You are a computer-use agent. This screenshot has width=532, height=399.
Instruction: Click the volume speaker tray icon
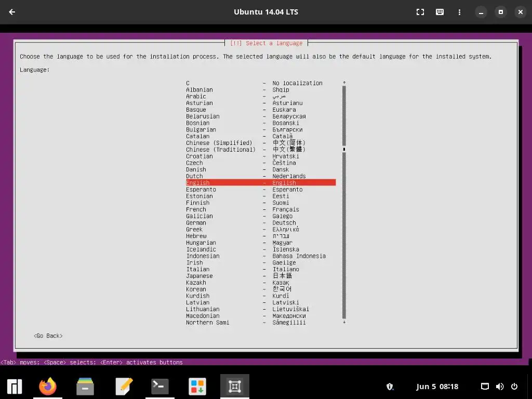click(x=500, y=387)
